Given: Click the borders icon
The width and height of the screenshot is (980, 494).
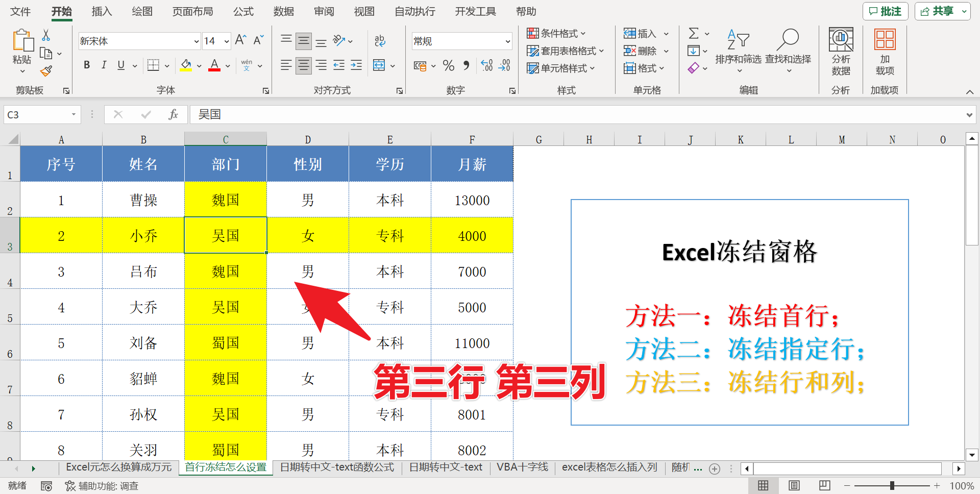Looking at the screenshot, I should (x=153, y=65).
